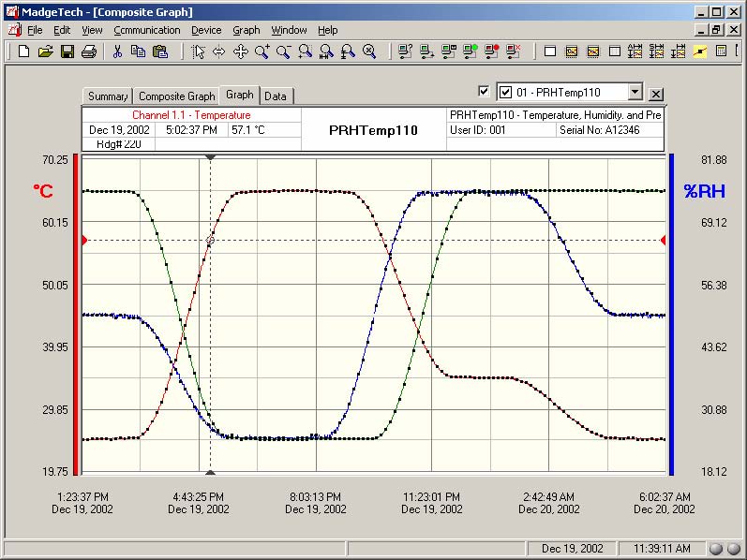747x560 pixels.
Task: Click the status bar time '11:39:11 AM'
Action: click(662, 549)
